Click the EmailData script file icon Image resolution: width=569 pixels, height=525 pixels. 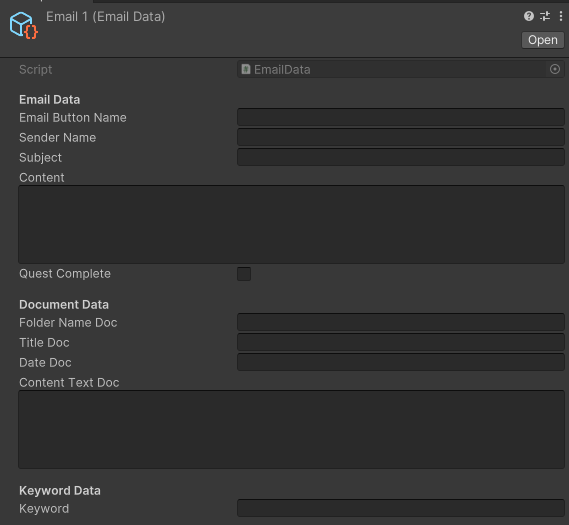point(246,69)
